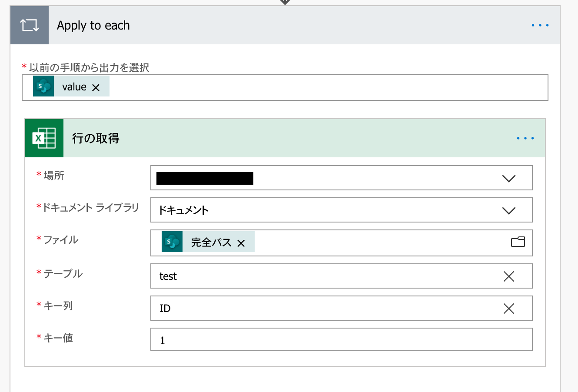Click the SharePoint icon on value token
Image resolution: width=578 pixels, height=392 pixels.
tap(43, 86)
